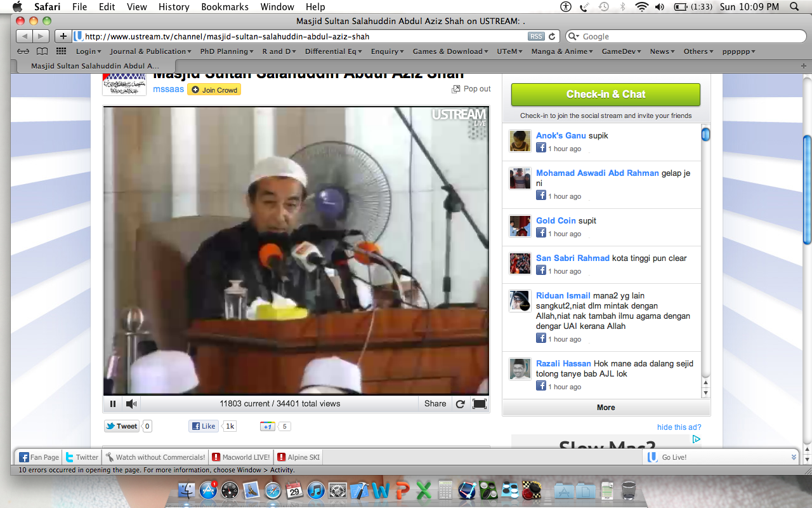Screen dimensions: 812x508
Task: Open the Bookmarks menu in menu bar
Action: [x=225, y=7]
